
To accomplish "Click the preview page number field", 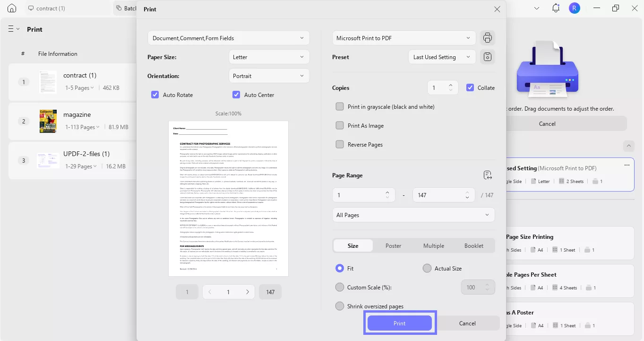I will click(228, 292).
